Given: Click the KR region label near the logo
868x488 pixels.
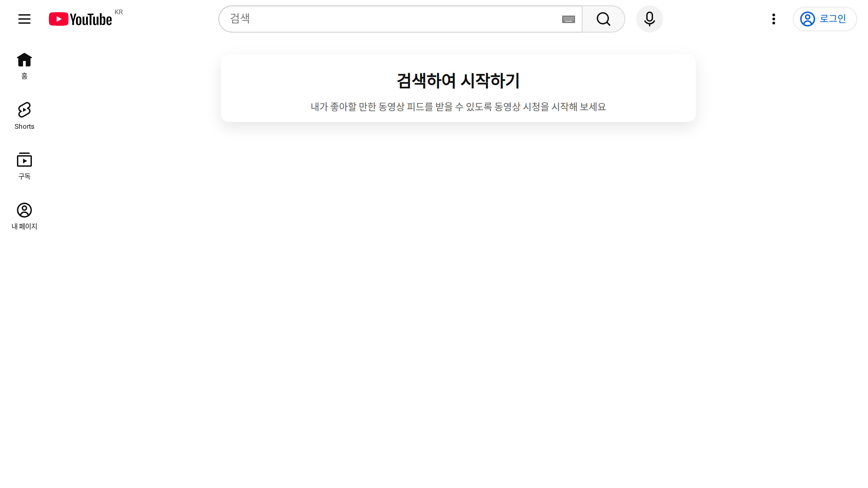Looking at the screenshot, I should 119,12.
